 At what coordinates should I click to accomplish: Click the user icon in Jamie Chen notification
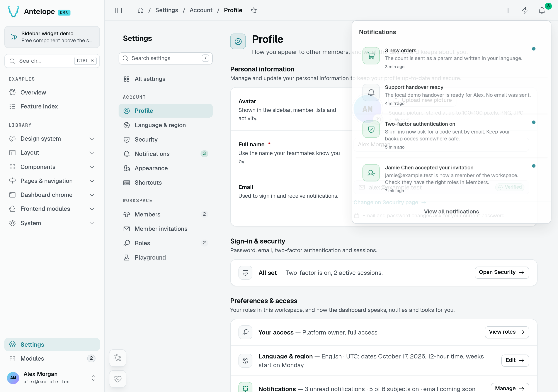[371, 173]
